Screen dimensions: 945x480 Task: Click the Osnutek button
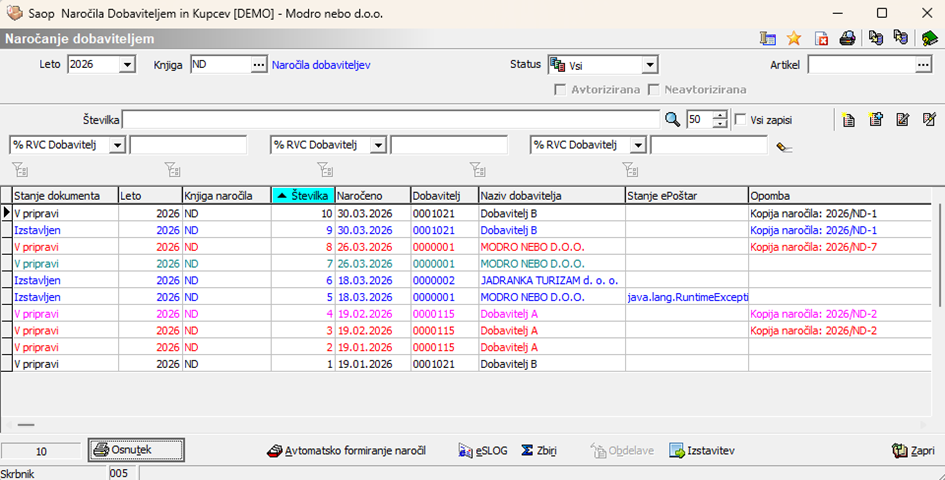click(136, 450)
